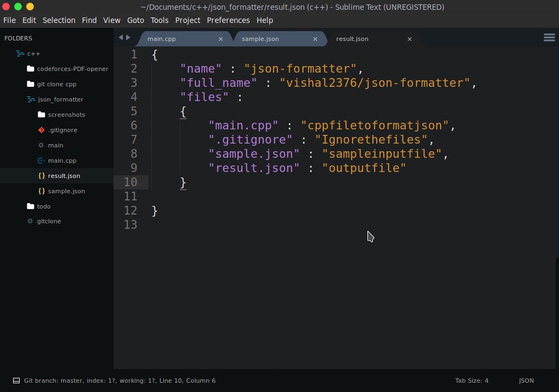Click the "Ignorethefiles" string
559x392 pixels.
pos(371,140)
